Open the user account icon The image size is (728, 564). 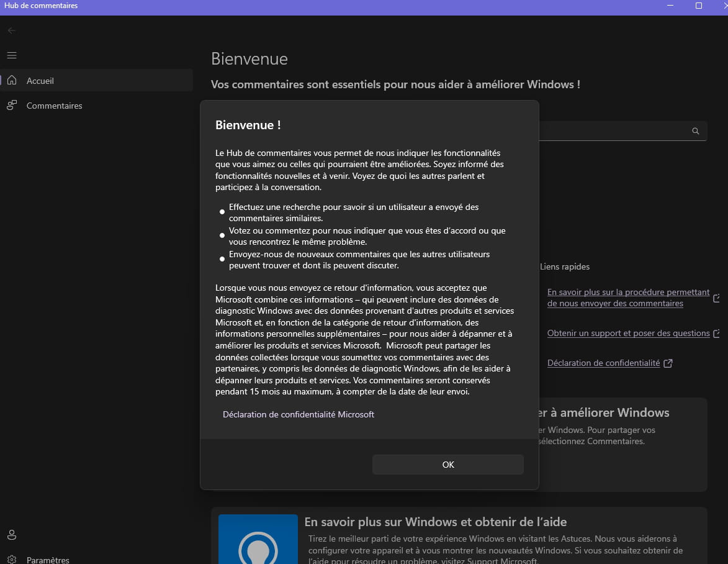tap(12, 535)
